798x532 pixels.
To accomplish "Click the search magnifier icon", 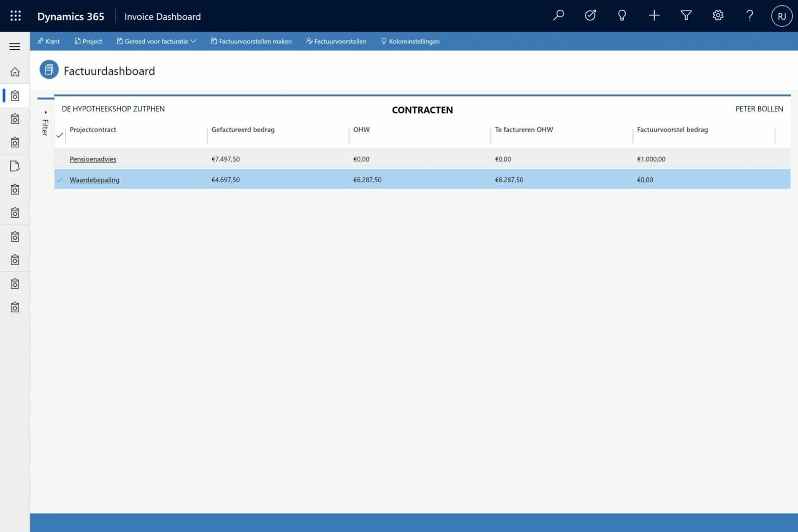I will 558,16.
